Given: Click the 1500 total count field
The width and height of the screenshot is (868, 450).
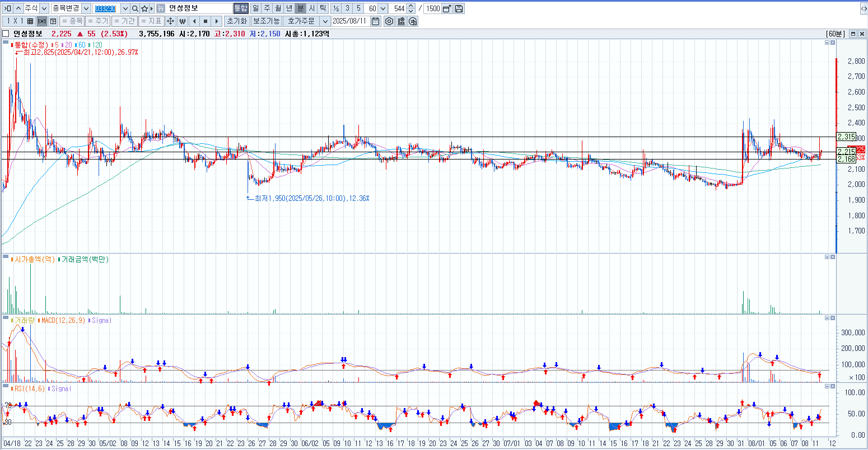Looking at the screenshot, I should click(x=432, y=8).
